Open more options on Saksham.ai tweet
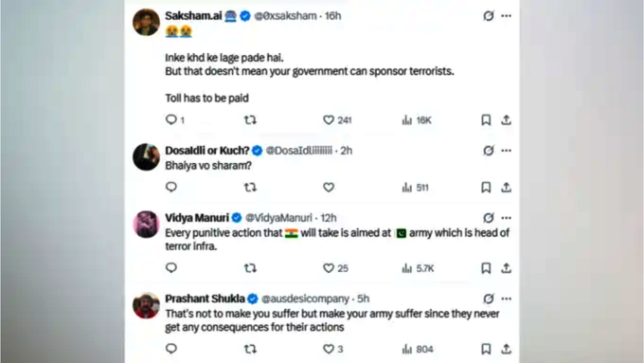 [x=507, y=16]
